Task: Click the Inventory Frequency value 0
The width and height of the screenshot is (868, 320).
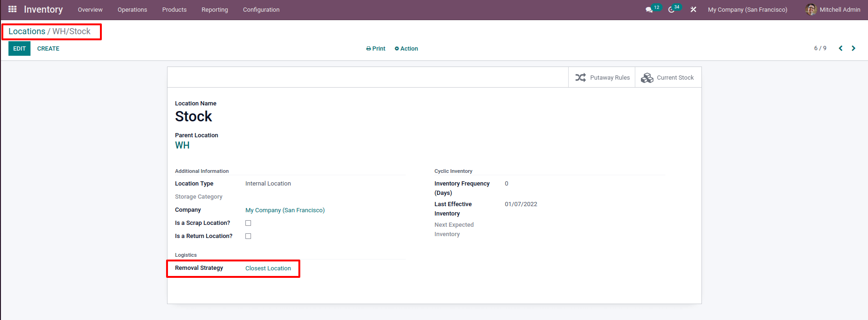Action: click(506, 184)
